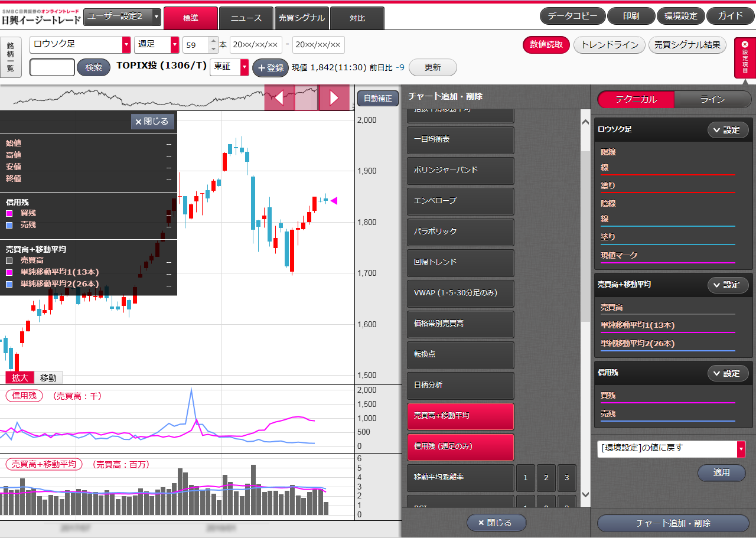
Task: Click the right arrow chart scroll button
Action: (x=334, y=97)
